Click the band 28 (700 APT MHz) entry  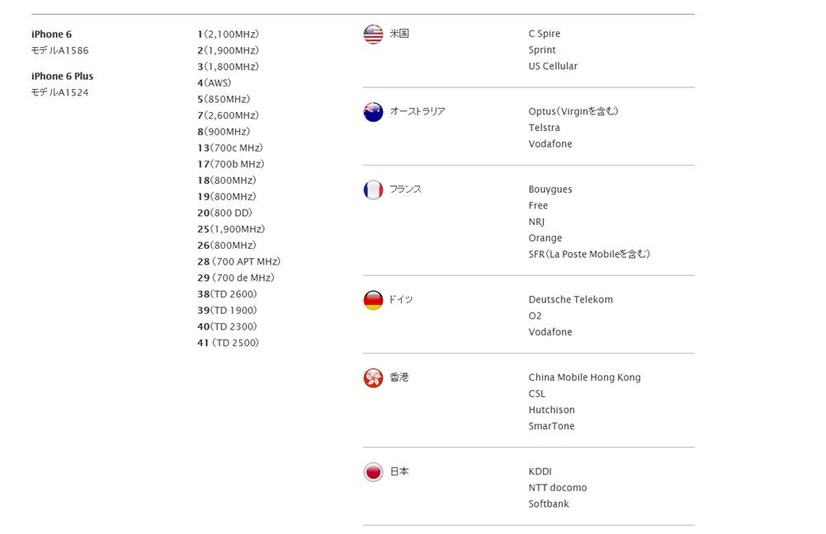tap(239, 262)
